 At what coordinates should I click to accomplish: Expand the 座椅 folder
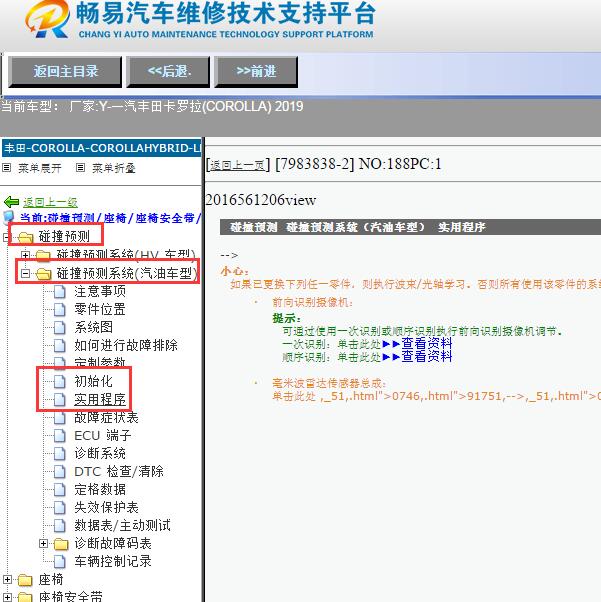pyautogui.click(x=7, y=579)
